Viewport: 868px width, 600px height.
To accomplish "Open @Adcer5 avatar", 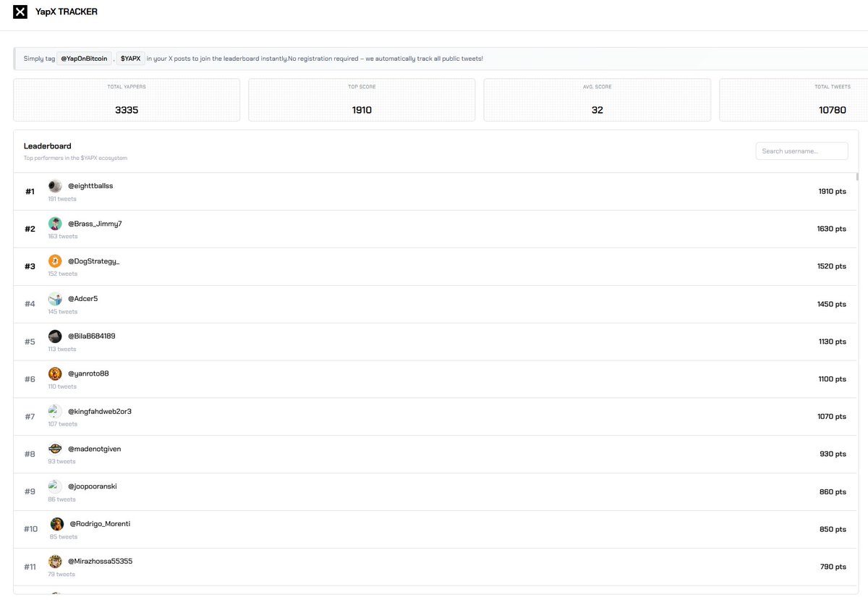I will (55, 299).
